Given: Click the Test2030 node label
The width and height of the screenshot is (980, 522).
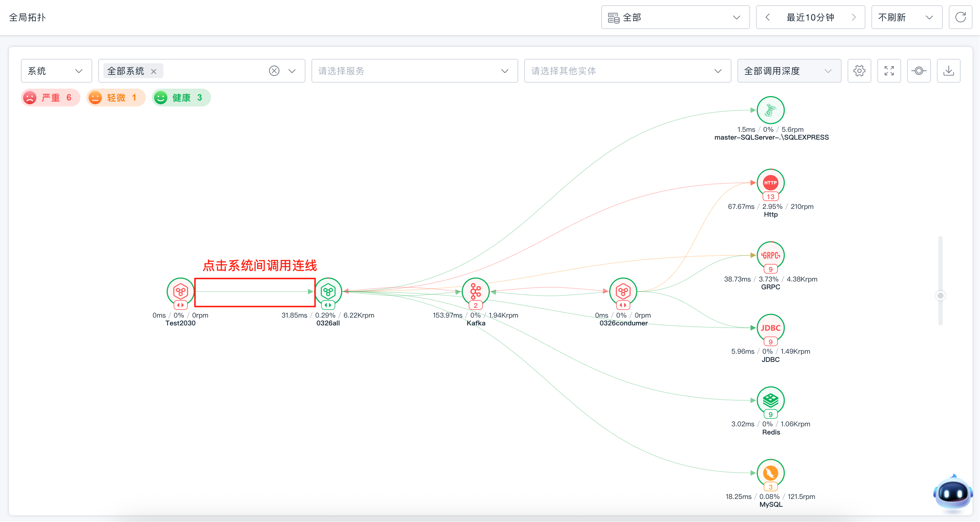Looking at the screenshot, I should [x=180, y=323].
